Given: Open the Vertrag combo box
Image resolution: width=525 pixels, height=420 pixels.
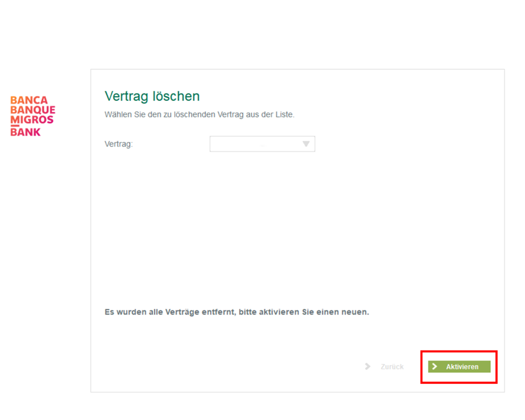Looking at the screenshot, I should pos(262,143).
